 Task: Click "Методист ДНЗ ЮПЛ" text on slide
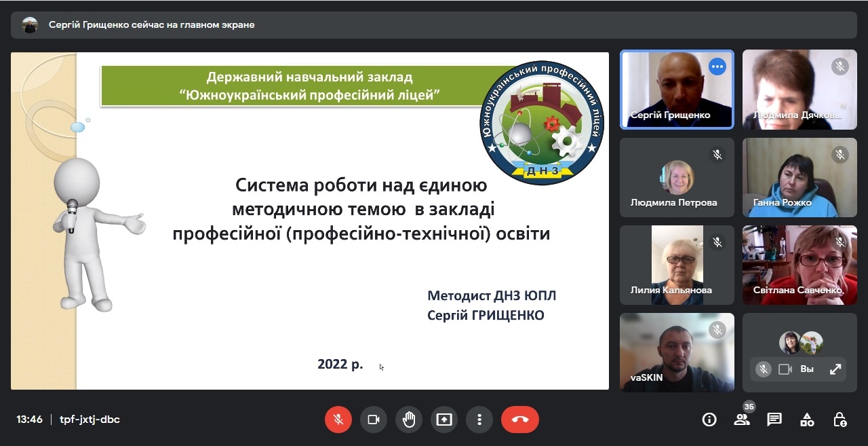(x=492, y=295)
